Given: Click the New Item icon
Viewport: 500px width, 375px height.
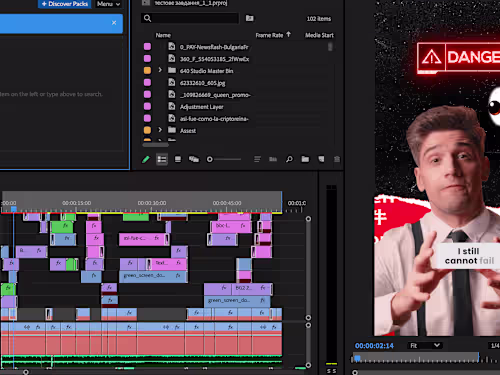Looking at the screenshot, I should coord(321,159).
